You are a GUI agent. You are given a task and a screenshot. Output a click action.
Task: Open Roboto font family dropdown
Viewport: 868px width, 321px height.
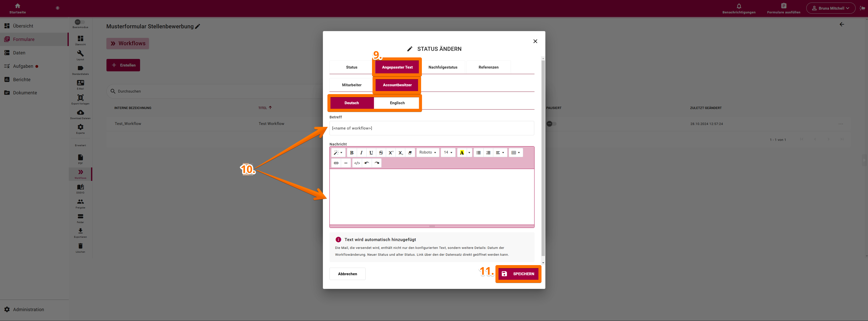(428, 153)
